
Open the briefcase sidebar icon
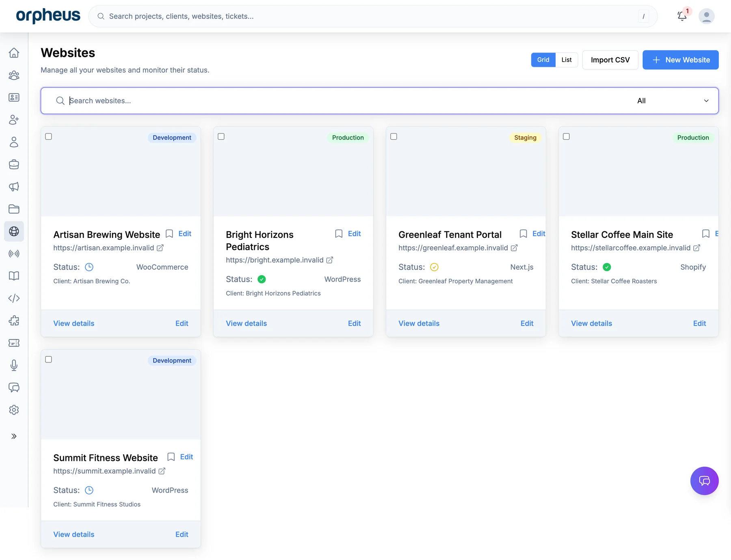[x=14, y=164]
